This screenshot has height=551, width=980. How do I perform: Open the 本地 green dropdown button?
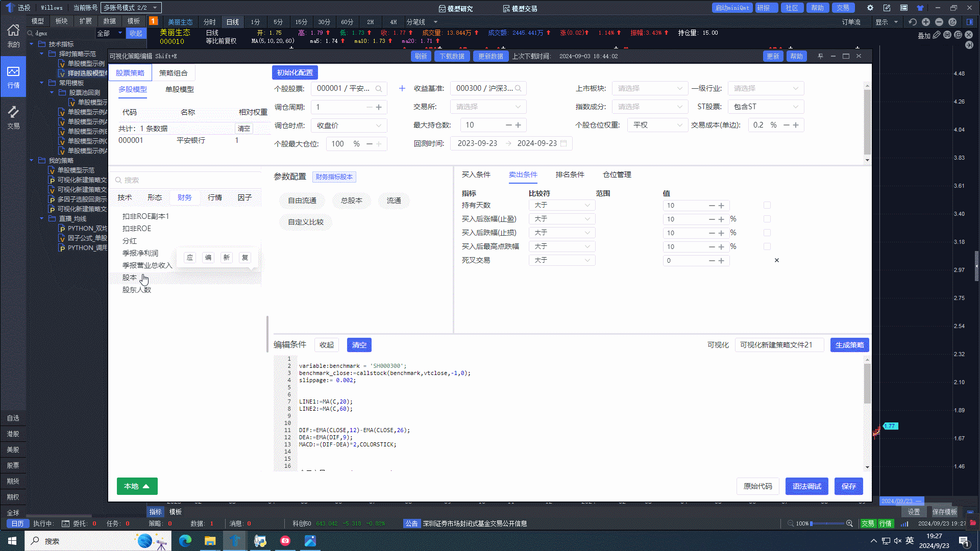pyautogui.click(x=137, y=486)
